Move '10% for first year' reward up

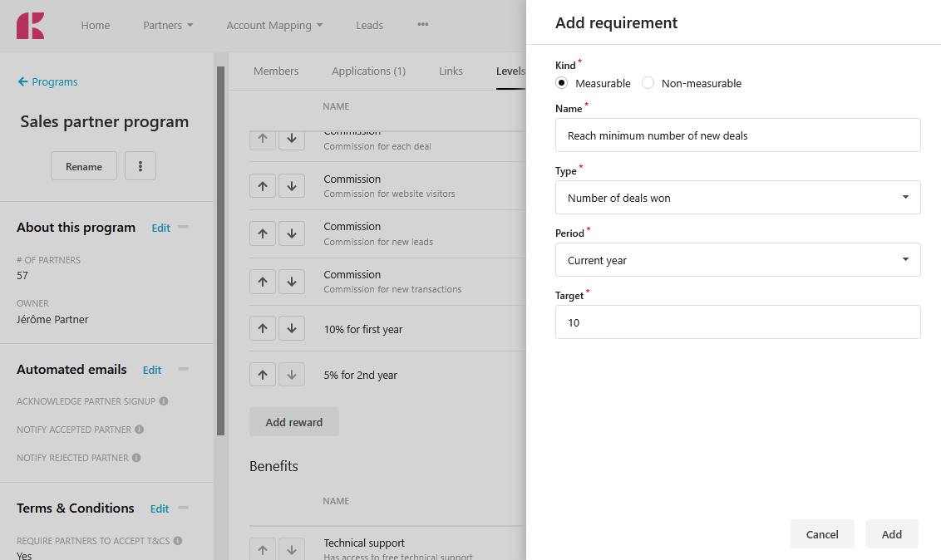pos(263,328)
